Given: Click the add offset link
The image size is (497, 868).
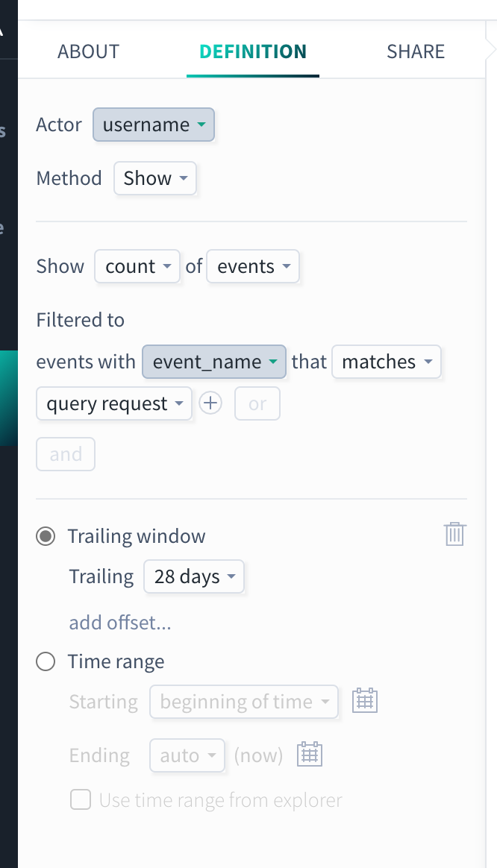Looking at the screenshot, I should 120,622.
